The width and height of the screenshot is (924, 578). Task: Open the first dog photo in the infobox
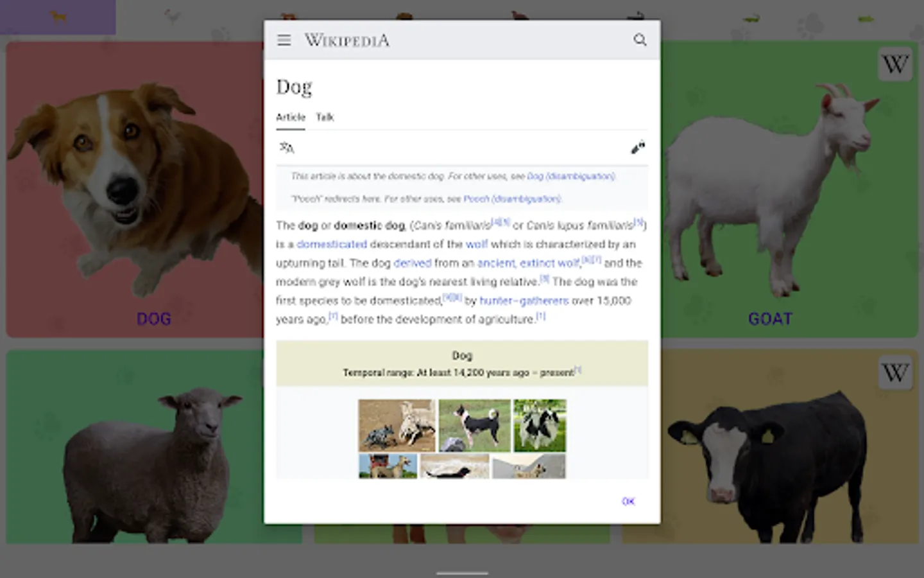397,425
